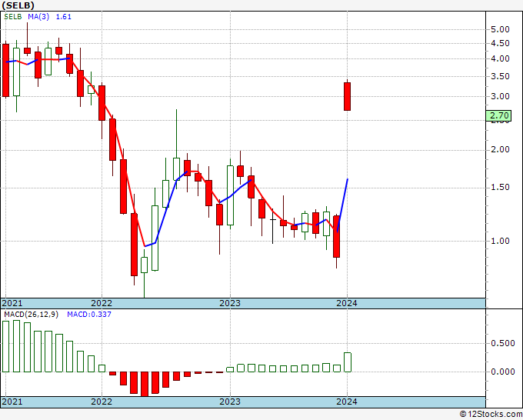The width and height of the screenshot is (523, 420).
Task: Click the 2024 label on price chart axis
Action: [347, 303]
